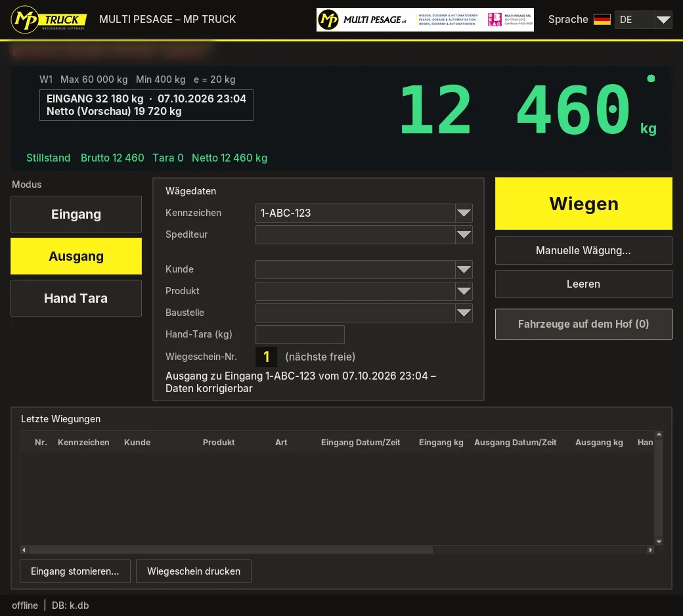This screenshot has height=616, width=683.
Task: Click the green scale status indicator dot
Action: pyautogui.click(x=651, y=78)
